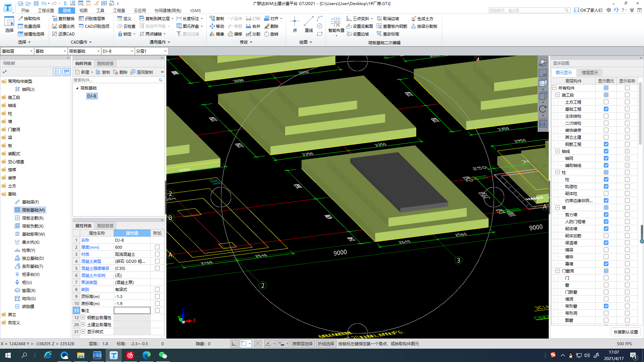Toggle 基础工程 display checkbox
This screenshot has height=362, width=644.
pos(606,109)
